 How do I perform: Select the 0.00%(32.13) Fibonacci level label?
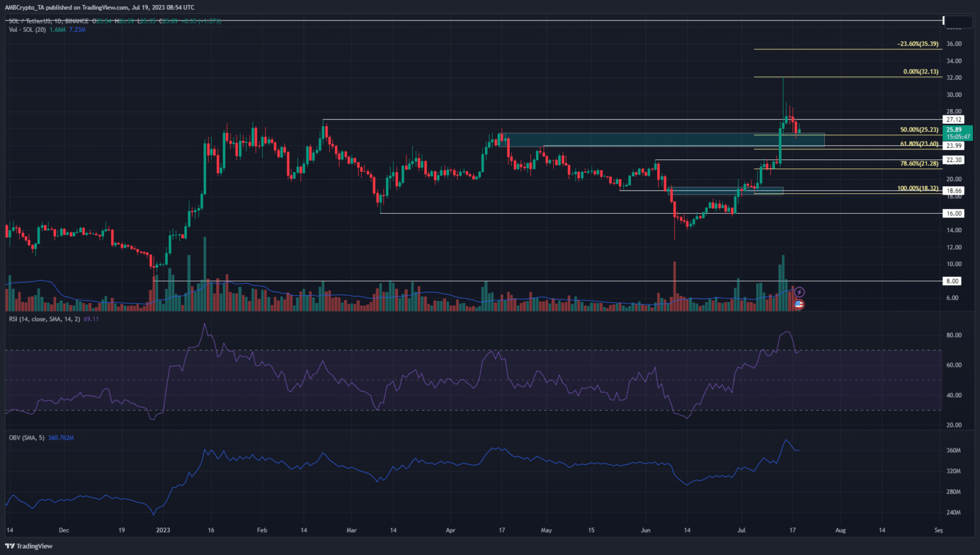[x=921, y=72]
